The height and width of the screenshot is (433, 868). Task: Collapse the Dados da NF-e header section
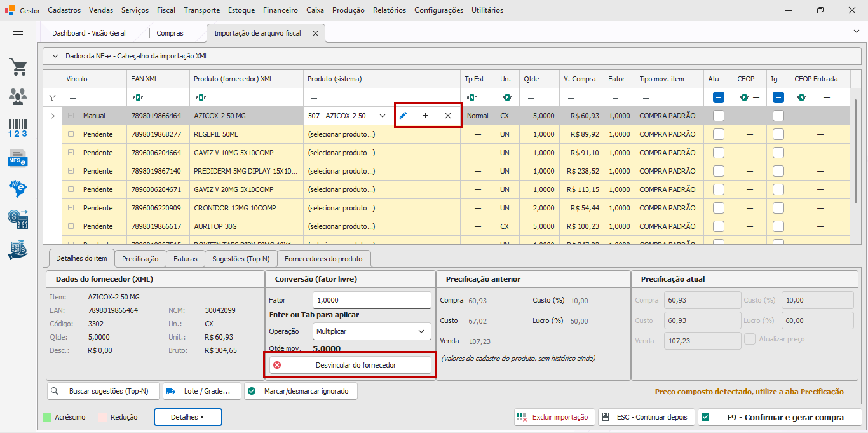[x=55, y=56]
